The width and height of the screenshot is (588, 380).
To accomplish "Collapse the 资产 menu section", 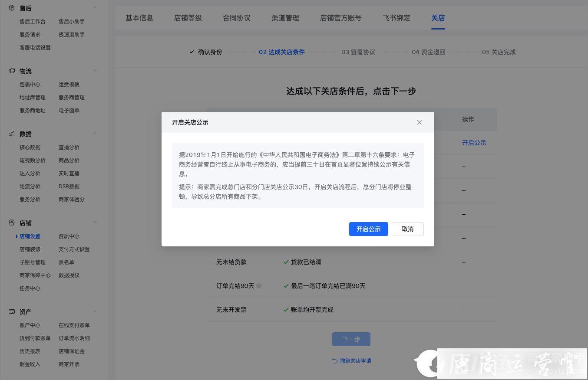I will pyautogui.click(x=95, y=311).
